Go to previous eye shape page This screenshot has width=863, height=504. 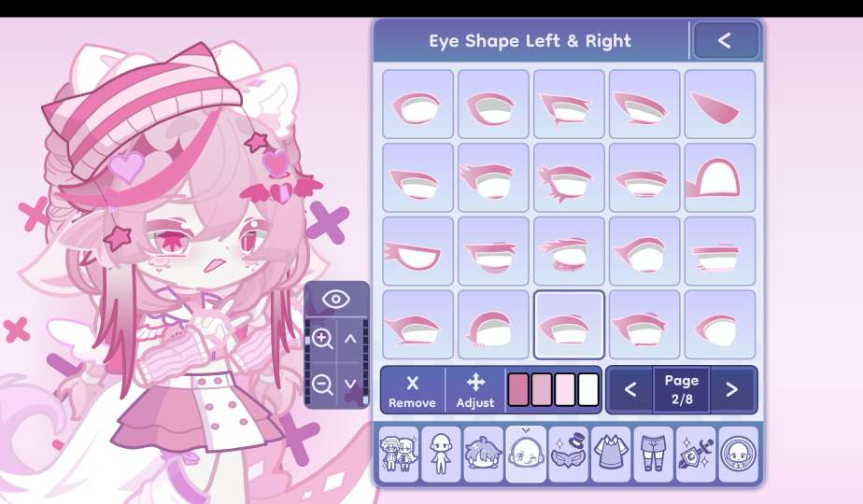click(630, 389)
